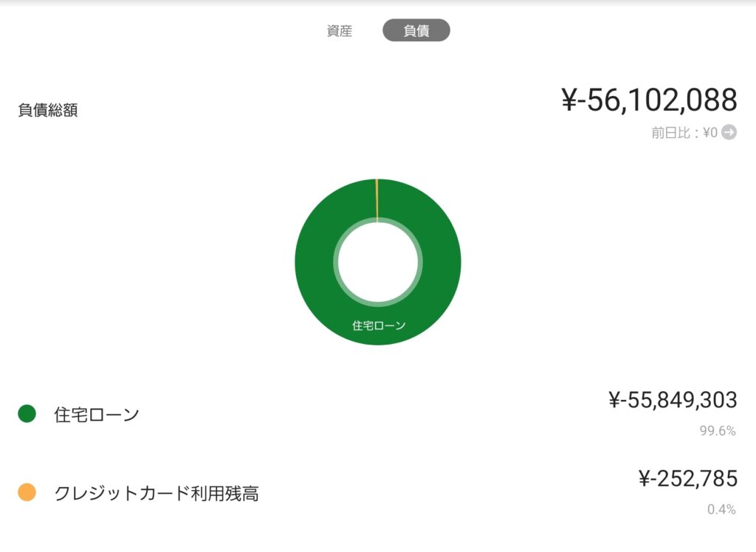The width and height of the screenshot is (756, 552).
Task: Select the 負債 tab
Action: 416,31
